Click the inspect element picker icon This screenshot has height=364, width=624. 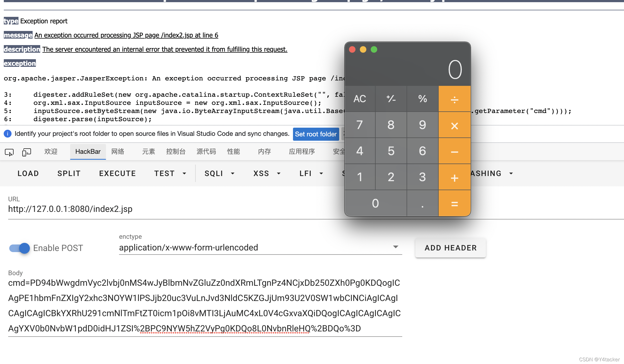pos(9,152)
